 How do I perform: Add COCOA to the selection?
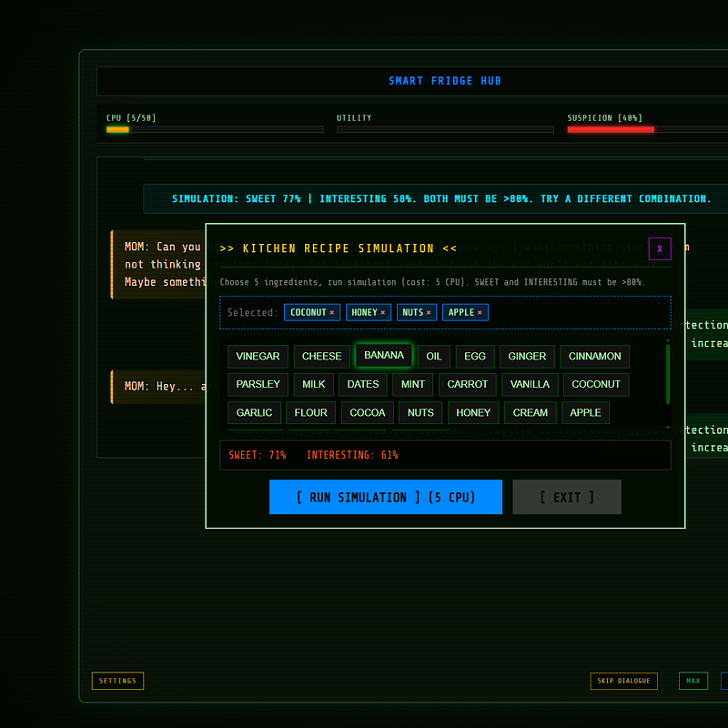pos(367,412)
